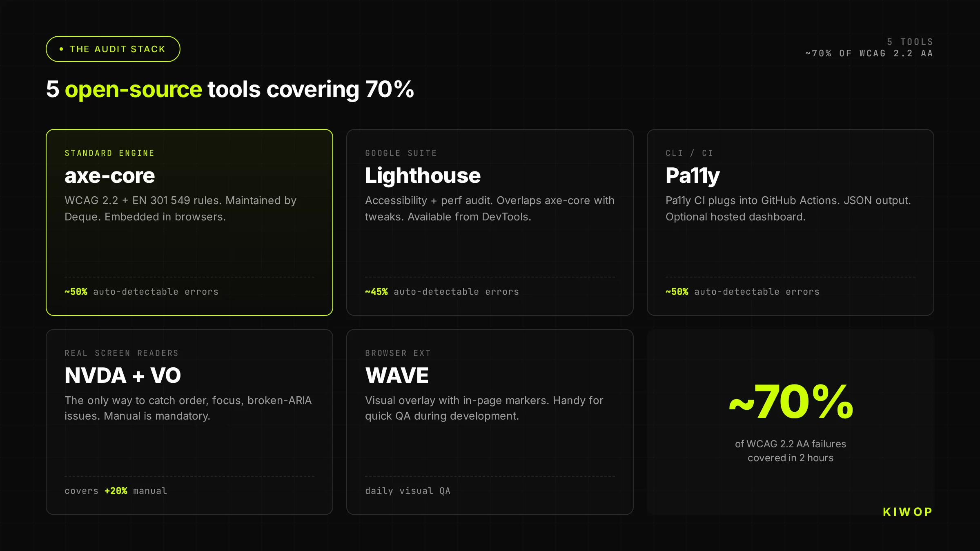Image resolution: width=980 pixels, height=551 pixels.
Task: Click the STANDARD ENGINE label
Action: coord(109,153)
